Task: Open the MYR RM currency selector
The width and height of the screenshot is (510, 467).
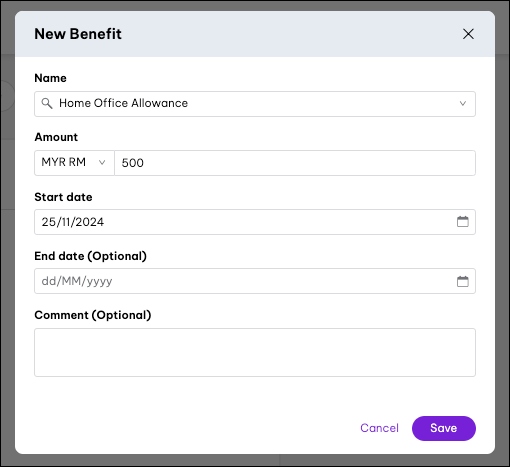Action: coord(74,163)
